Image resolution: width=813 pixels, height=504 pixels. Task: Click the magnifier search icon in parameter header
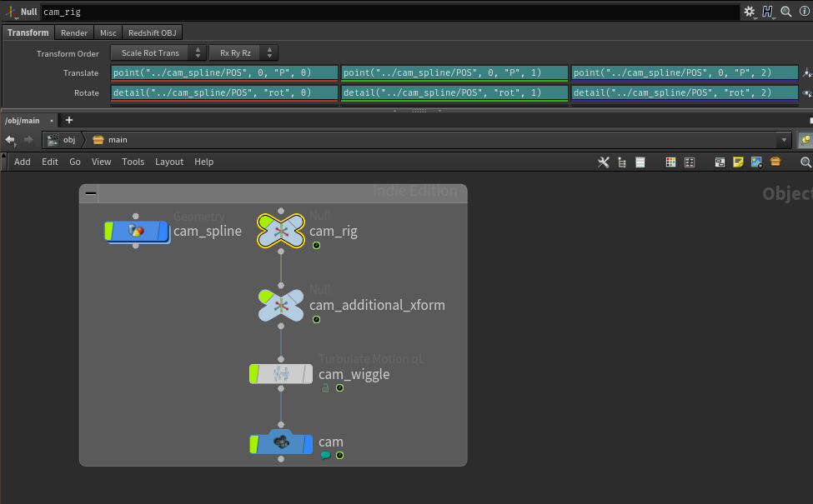785,12
